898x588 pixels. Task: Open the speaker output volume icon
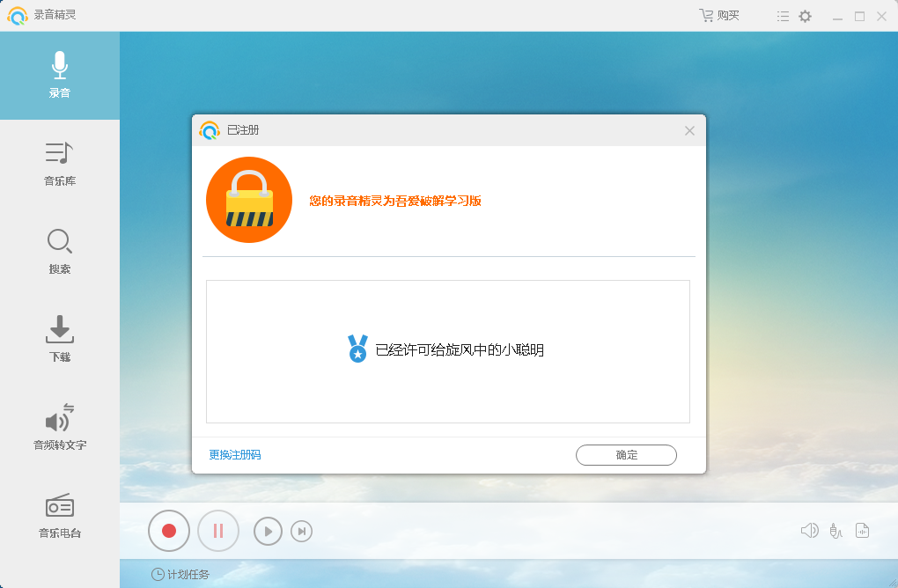point(810,531)
